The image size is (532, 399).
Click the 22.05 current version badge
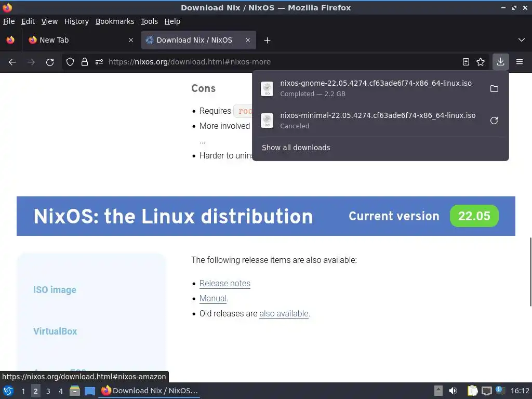(x=474, y=216)
